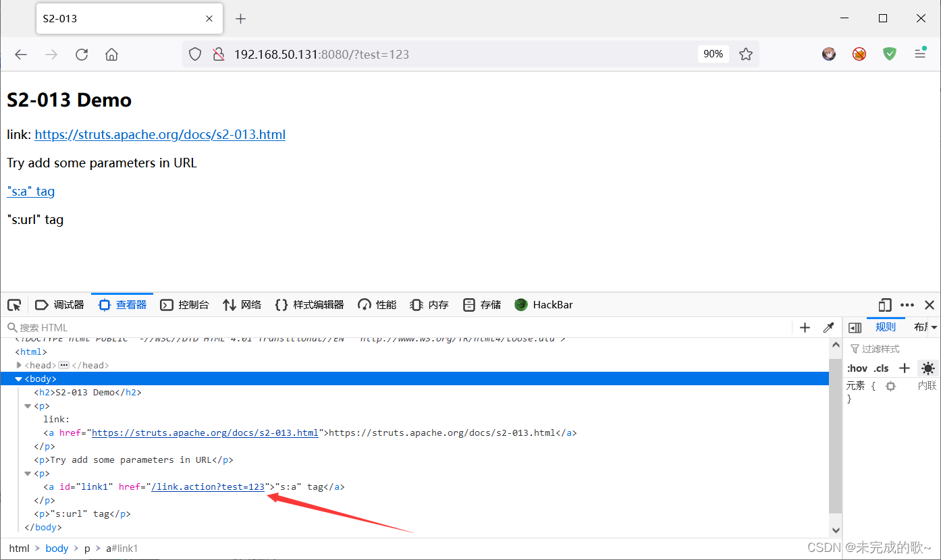Activate the element picker tool
This screenshot has width=941, height=560.
[14, 305]
